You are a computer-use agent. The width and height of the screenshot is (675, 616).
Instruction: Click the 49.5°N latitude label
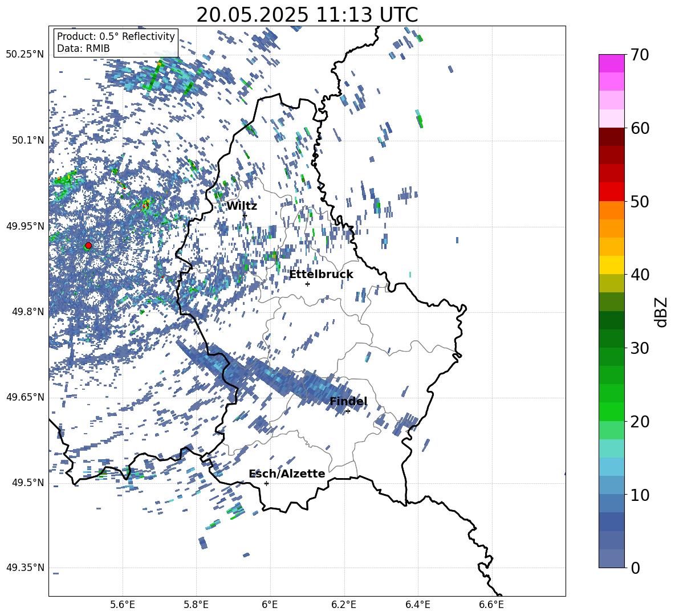pyautogui.click(x=29, y=483)
